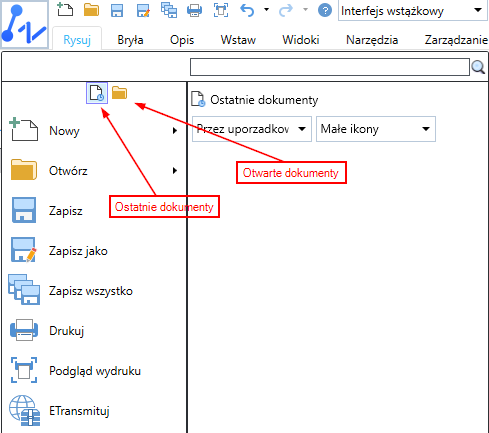The height and width of the screenshot is (433, 489).
Task: Click Open folder icon in quick access toolbar
Action: pos(91,10)
